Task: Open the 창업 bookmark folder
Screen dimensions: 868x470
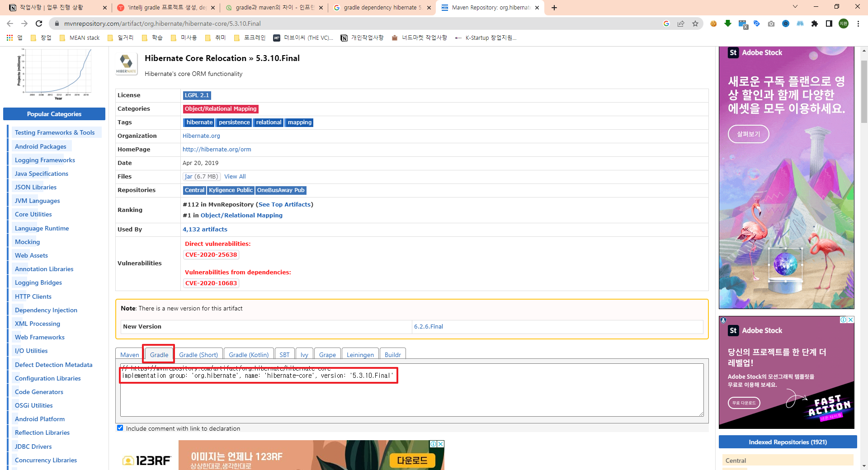Action: tap(41, 38)
